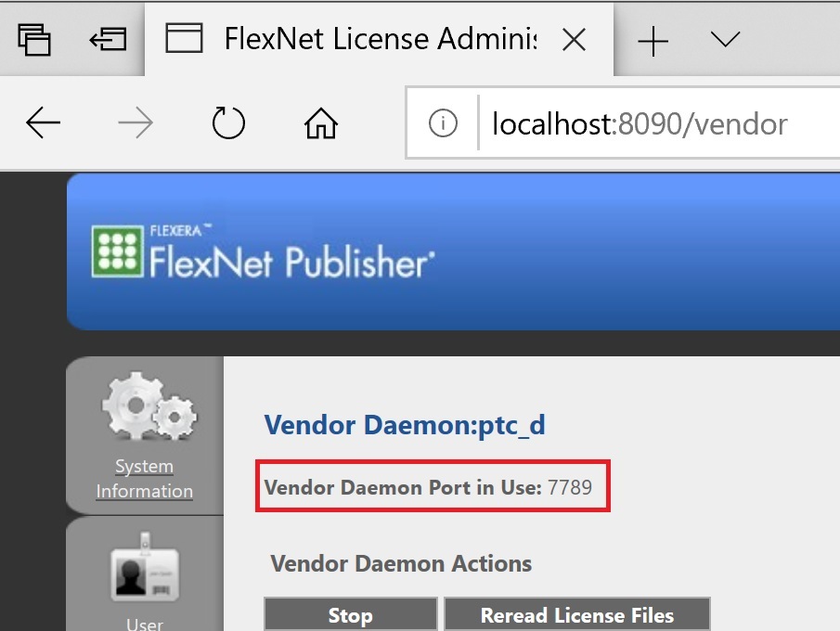Close the FlexNet License Administrator tab
Screen dimensions: 840x631
tap(574, 39)
